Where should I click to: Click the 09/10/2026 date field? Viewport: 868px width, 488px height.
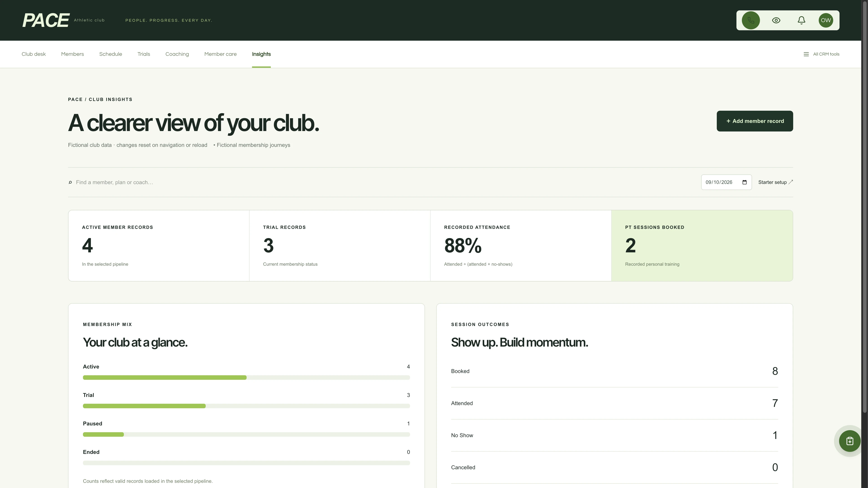click(726, 182)
